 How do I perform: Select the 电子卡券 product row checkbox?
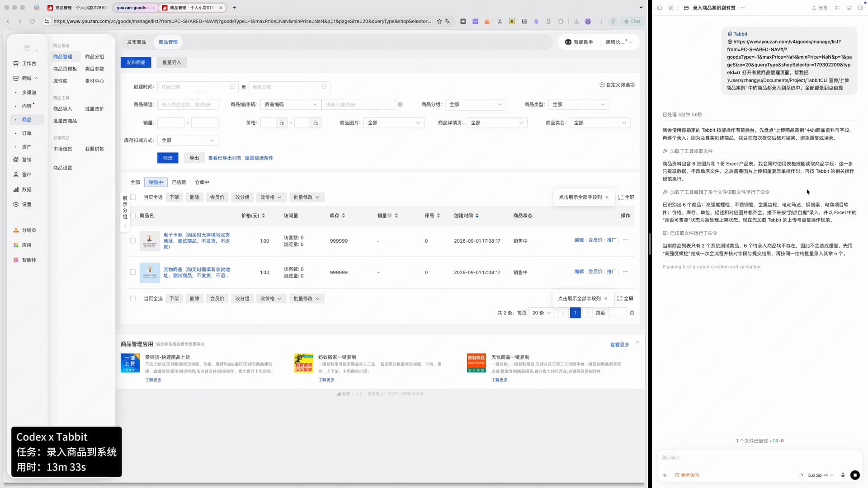[x=133, y=241]
